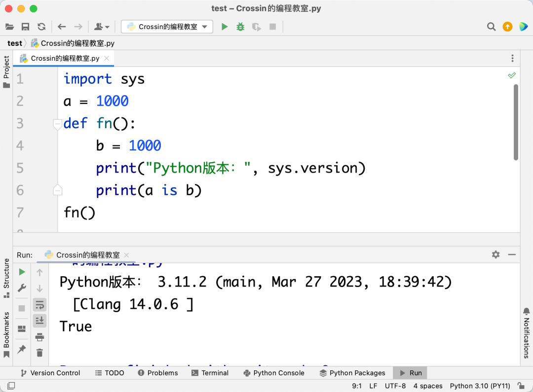The width and height of the screenshot is (533, 392).
Task: Toggle scroll to end in console
Action: pos(39,321)
